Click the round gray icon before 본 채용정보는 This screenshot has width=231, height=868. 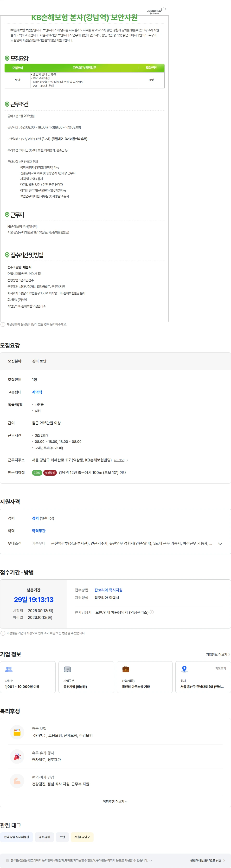pyautogui.click(x=7, y=860)
